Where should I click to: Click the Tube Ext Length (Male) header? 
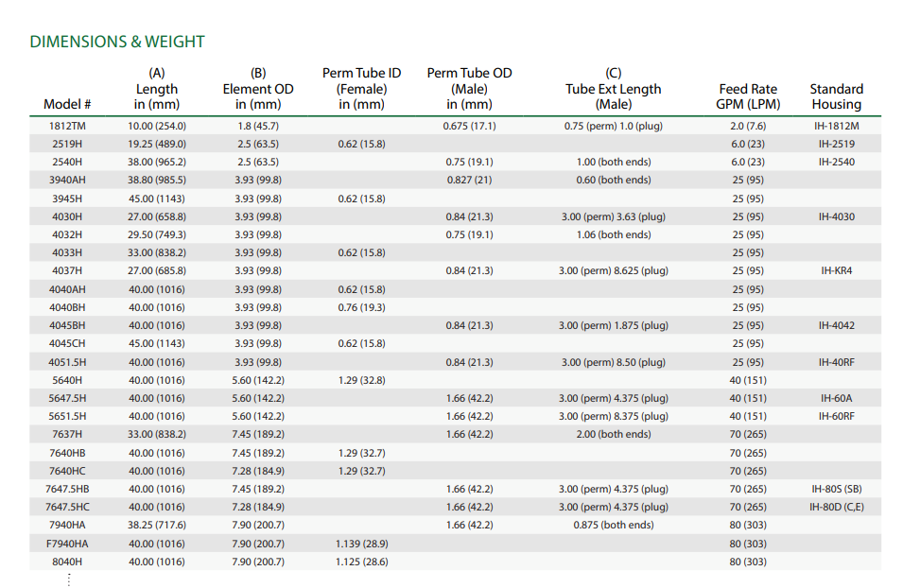(x=613, y=89)
